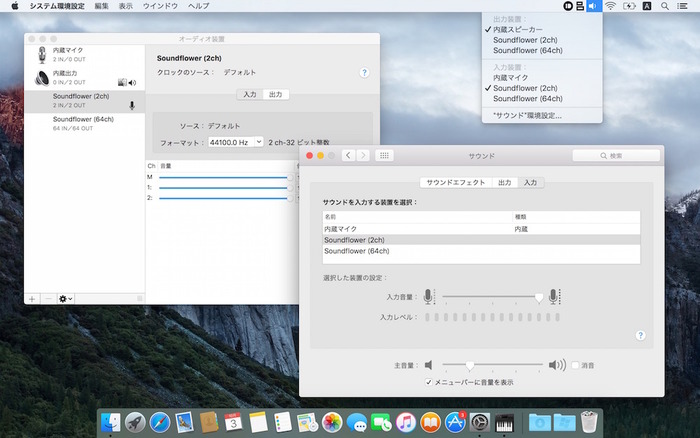Launch Launchpad rocket icon in Dock
The height and width of the screenshot is (438, 700).
[135, 422]
